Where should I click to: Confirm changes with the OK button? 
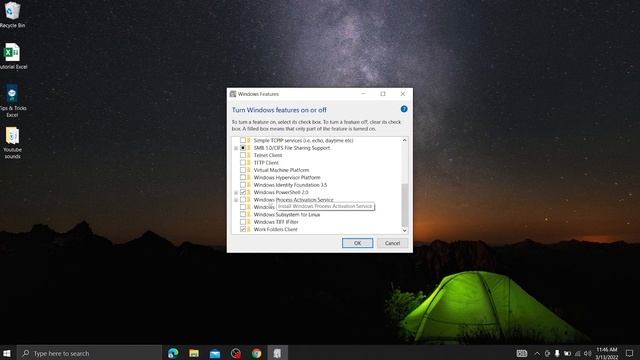(x=357, y=243)
